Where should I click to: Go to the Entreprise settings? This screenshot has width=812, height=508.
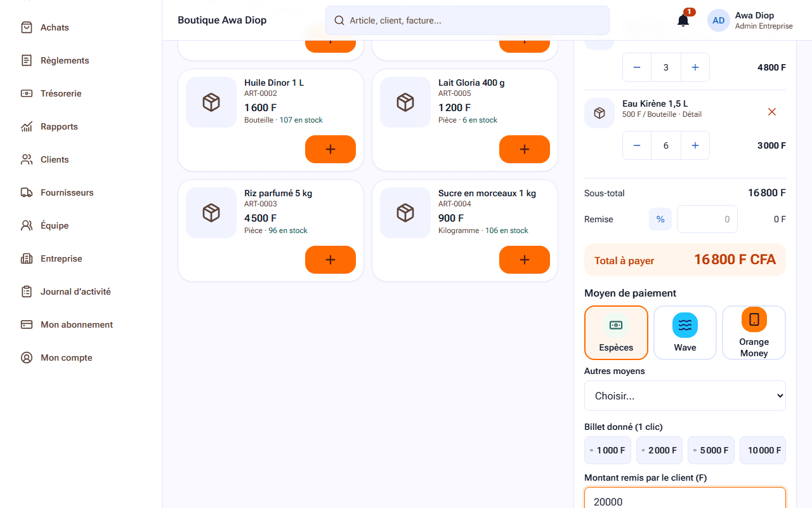[x=81, y=258]
